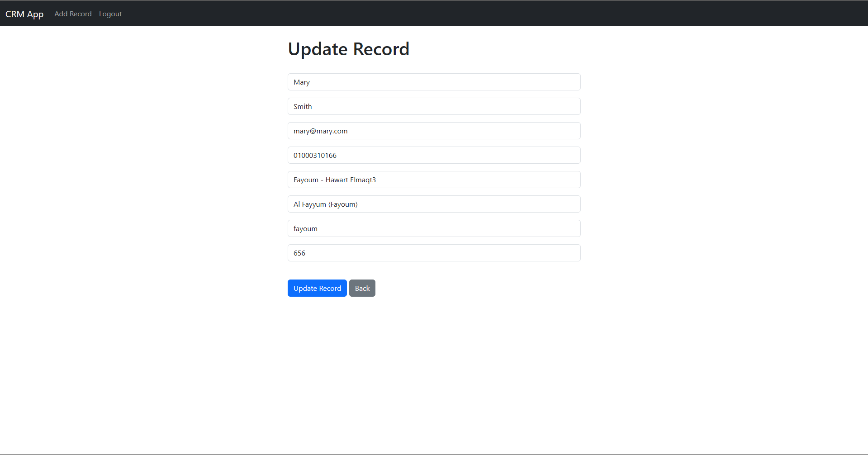
Task: Select the email field mary@mary.com
Action: pyautogui.click(x=434, y=131)
